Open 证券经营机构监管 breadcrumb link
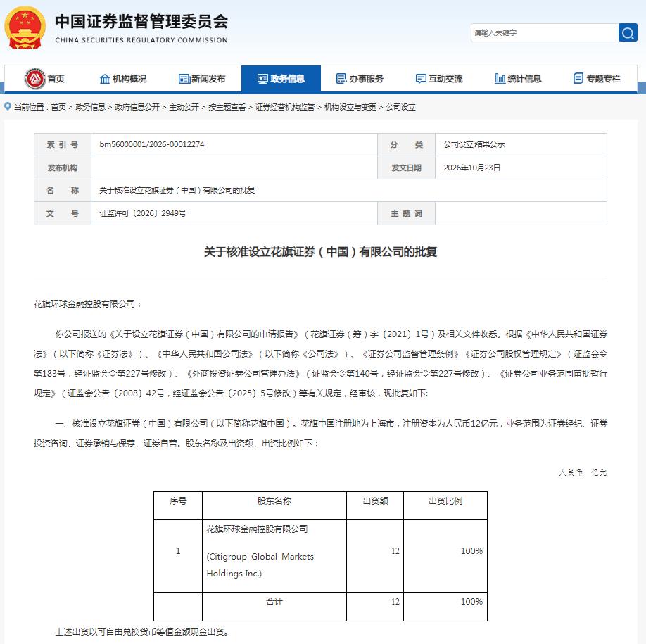This screenshot has width=646, height=644. coord(285,107)
